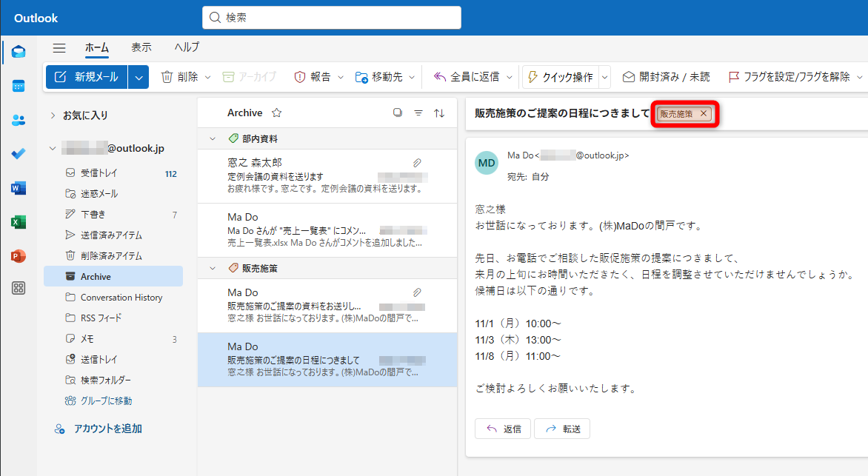Screen dimensions: 868x476
Task: Toggle Archive as a favorite with the star
Action: point(275,113)
